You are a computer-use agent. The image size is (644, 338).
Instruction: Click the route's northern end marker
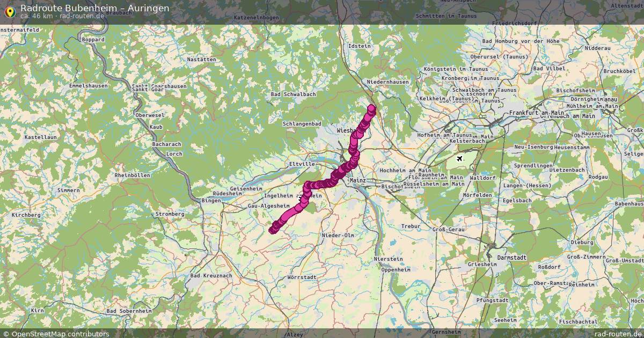371,109
